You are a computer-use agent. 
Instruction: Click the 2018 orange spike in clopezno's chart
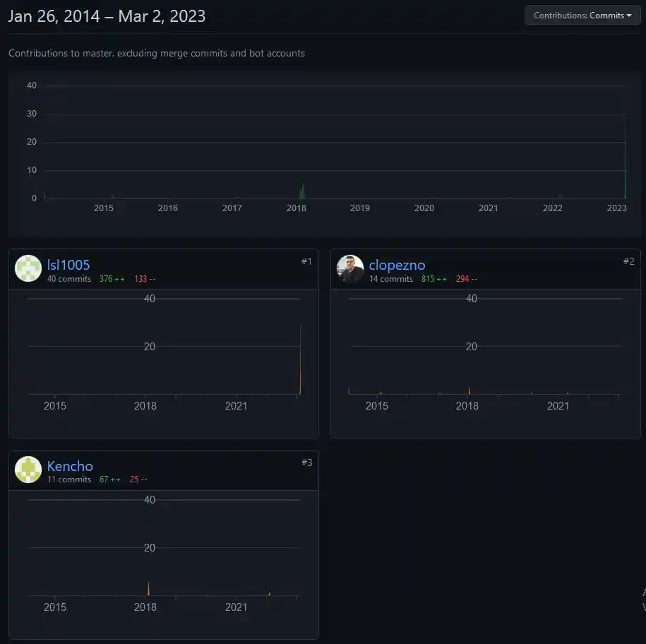469,390
